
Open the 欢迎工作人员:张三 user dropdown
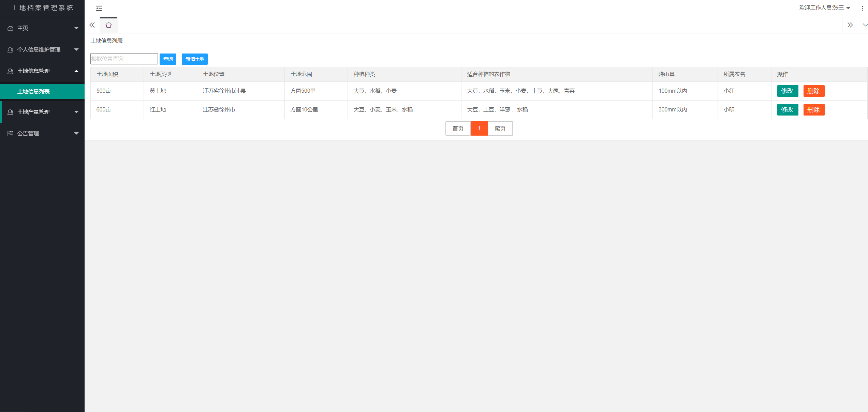pyautogui.click(x=824, y=8)
